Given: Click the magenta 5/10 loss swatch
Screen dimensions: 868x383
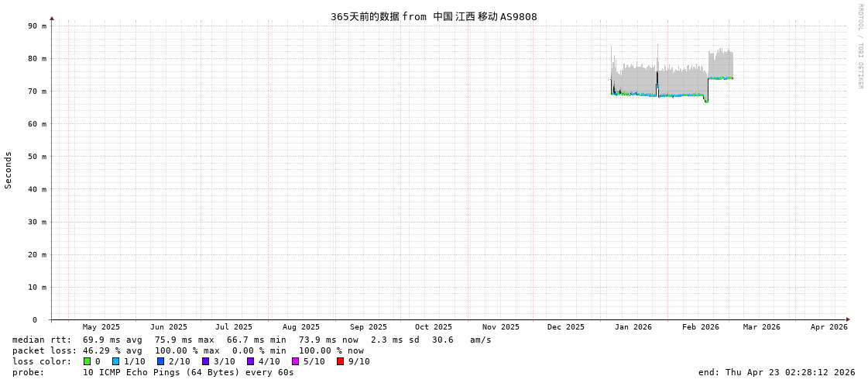Looking at the screenshot, I should point(296,361).
